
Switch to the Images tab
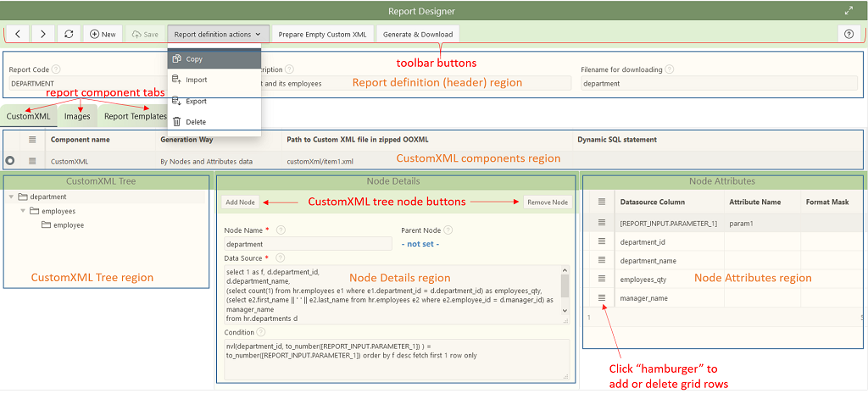coord(77,116)
